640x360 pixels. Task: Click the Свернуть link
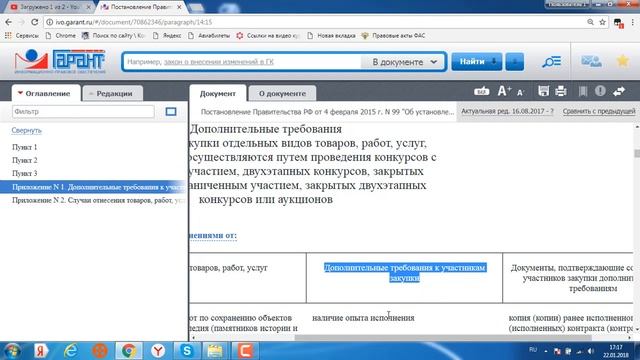tap(27, 130)
